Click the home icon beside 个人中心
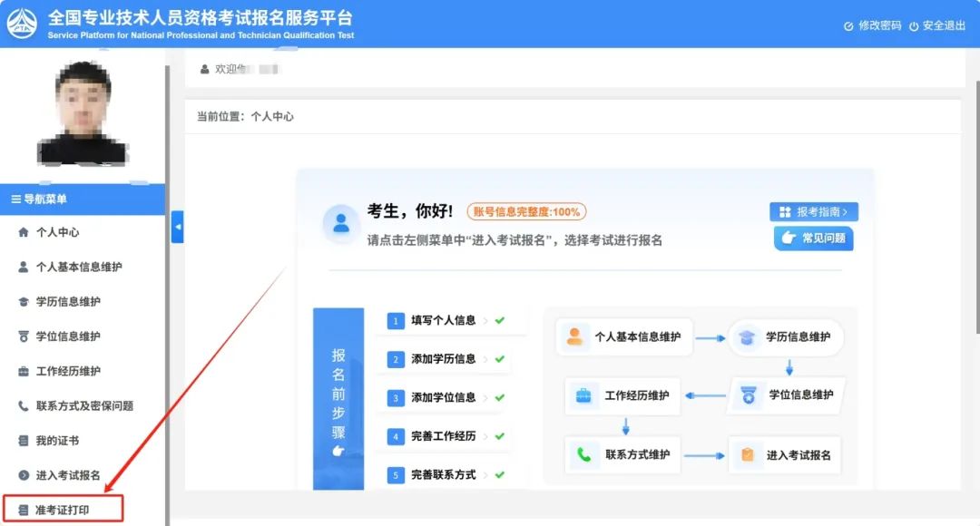 point(24,232)
